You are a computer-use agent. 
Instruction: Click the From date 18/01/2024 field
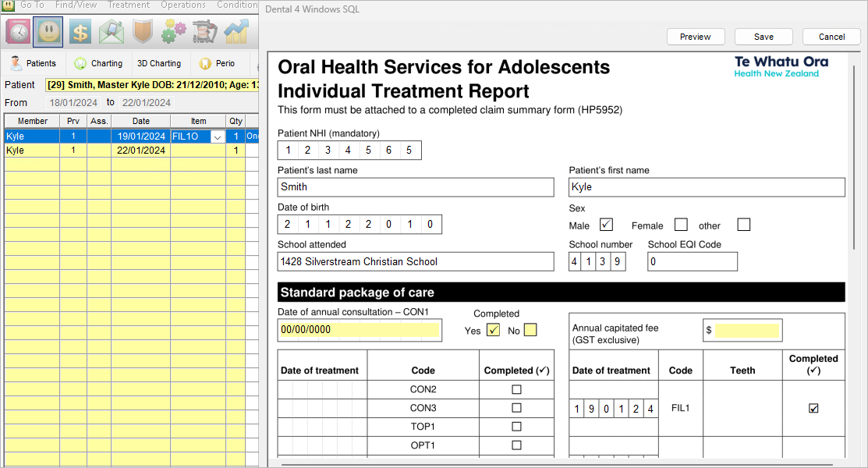click(73, 102)
